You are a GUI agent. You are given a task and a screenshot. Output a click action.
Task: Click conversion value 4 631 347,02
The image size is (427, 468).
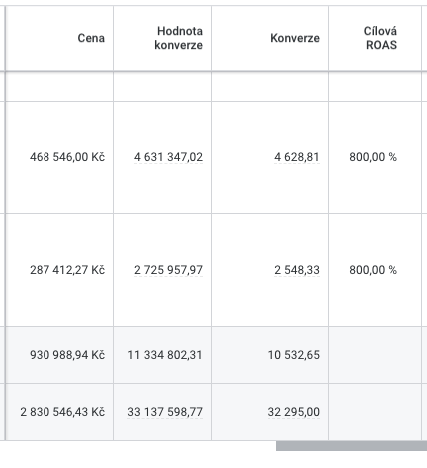tap(168, 157)
